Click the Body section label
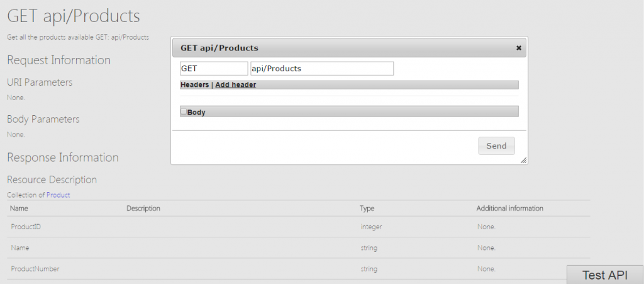Screen dimensions: 644x284 196,112
